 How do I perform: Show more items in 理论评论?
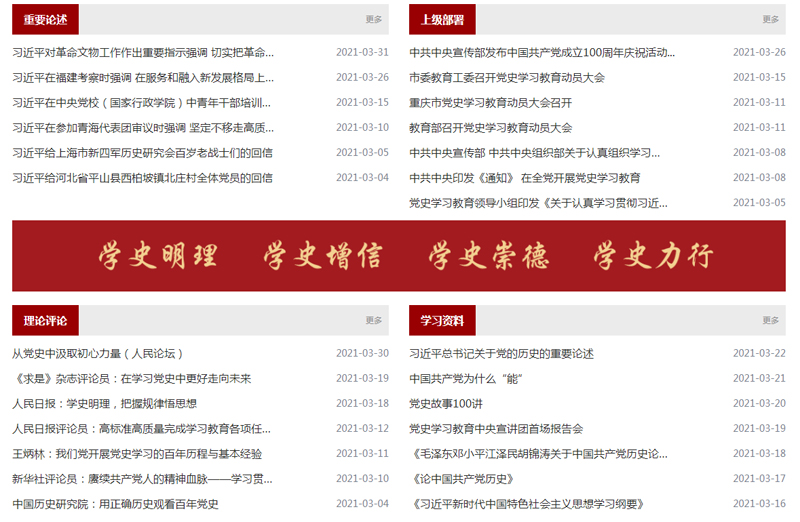[x=374, y=321]
